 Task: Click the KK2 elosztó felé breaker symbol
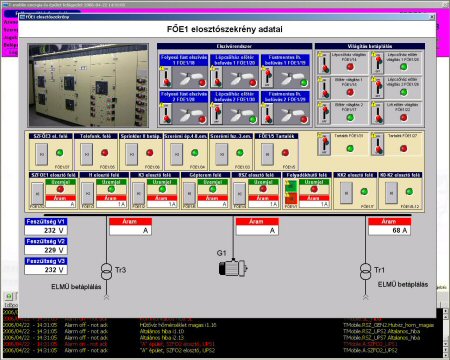pyautogui.click(x=346, y=193)
